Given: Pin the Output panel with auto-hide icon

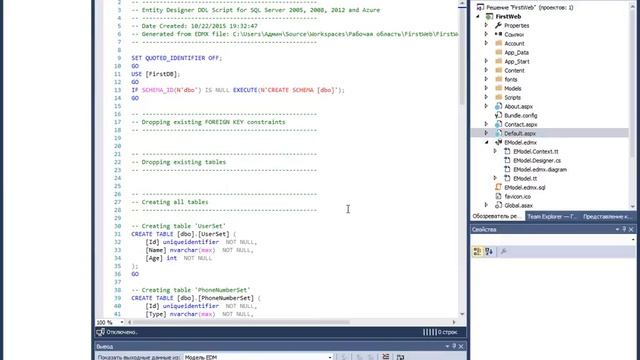Looking at the screenshot, I should click(454, 346).
